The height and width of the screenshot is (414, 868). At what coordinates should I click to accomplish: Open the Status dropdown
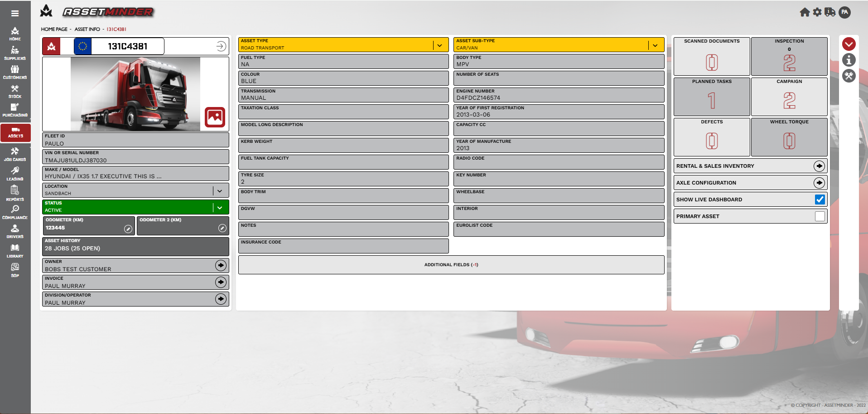tap(220, 208)
